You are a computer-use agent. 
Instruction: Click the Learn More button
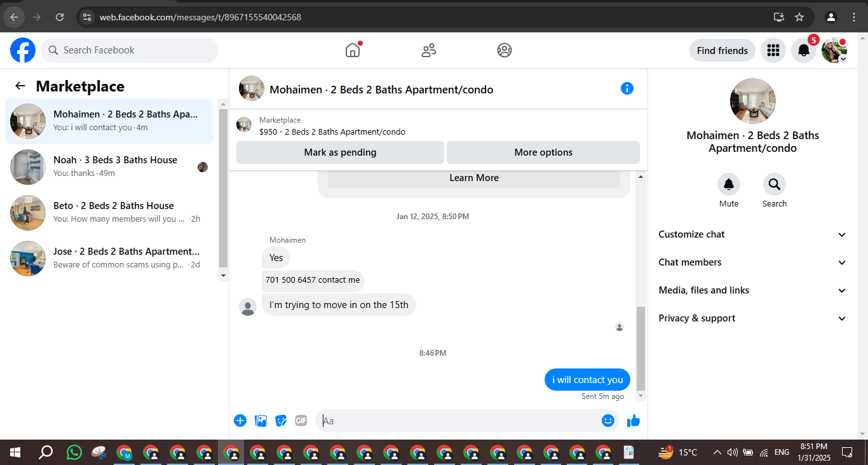click(474, 178)
